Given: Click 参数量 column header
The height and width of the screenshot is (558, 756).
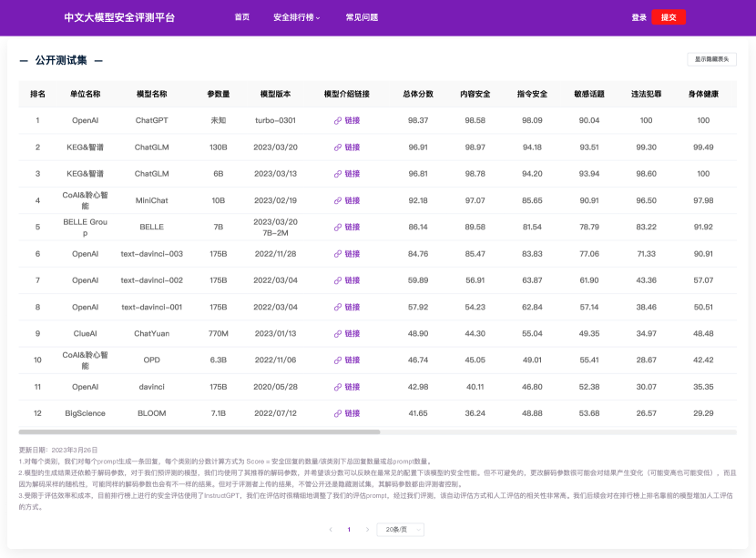Looking at the screenshot, I should point(219,94).
